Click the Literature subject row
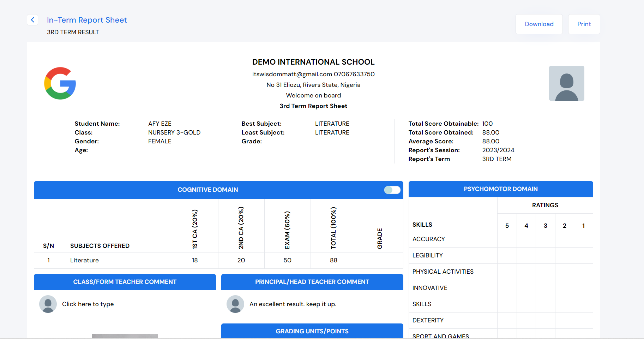 [x=84, y=260]
